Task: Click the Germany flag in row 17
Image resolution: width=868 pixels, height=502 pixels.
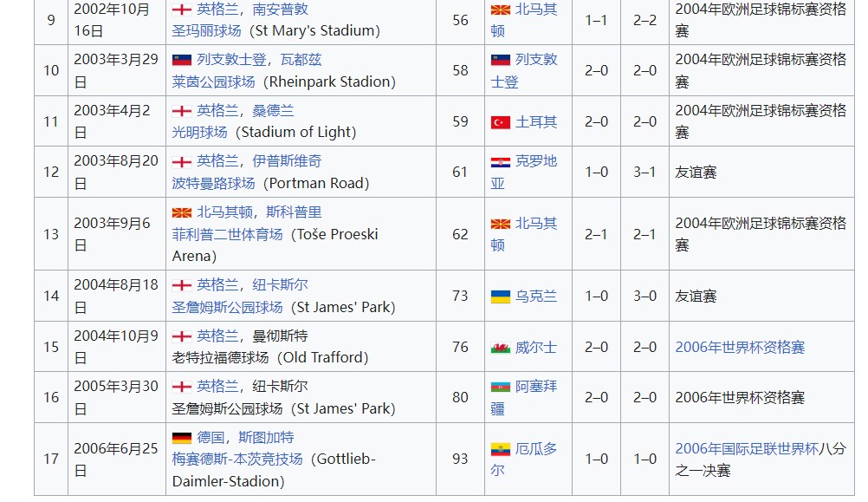Action: (182, 438)
